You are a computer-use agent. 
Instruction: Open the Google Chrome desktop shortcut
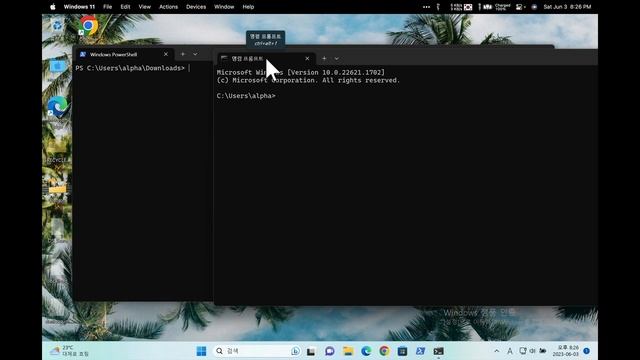point(88,26)
